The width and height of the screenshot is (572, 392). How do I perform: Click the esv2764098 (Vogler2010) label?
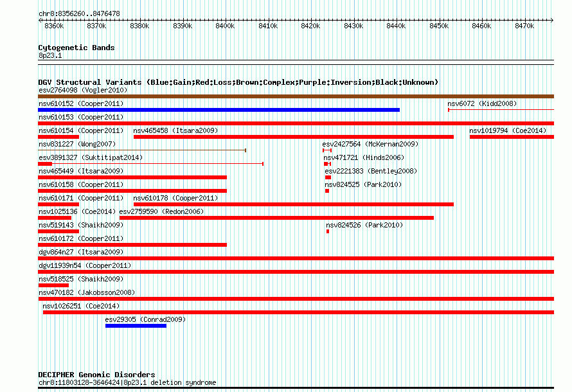point(83,90)
